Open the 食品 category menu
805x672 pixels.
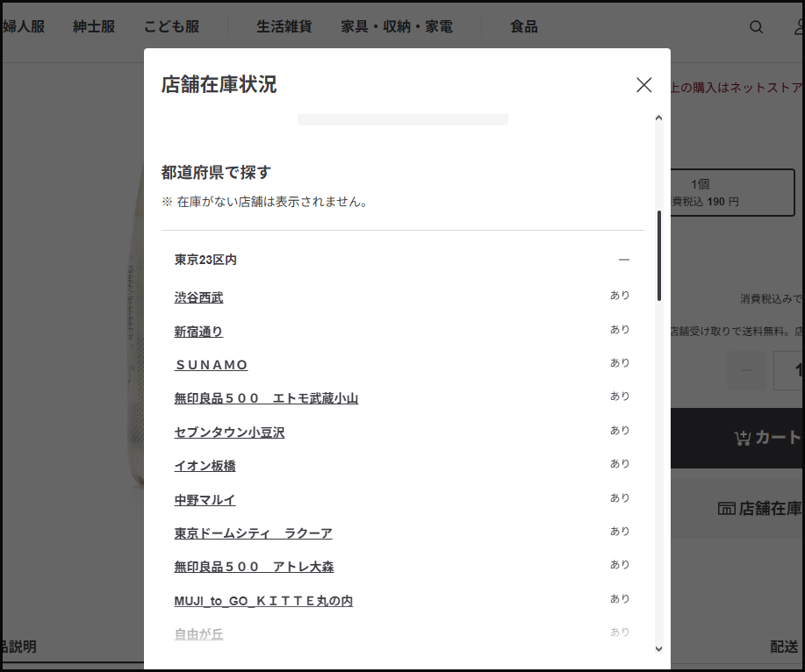[x=524, y=27]
